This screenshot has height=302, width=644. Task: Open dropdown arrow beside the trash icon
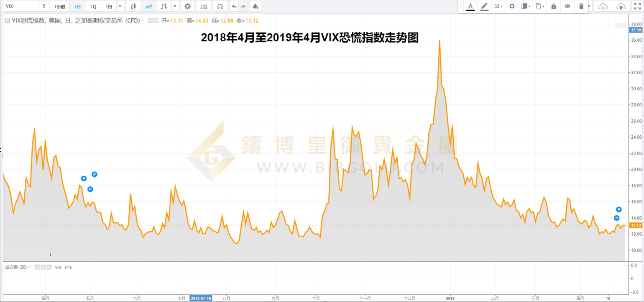click(x=589, y=6)
